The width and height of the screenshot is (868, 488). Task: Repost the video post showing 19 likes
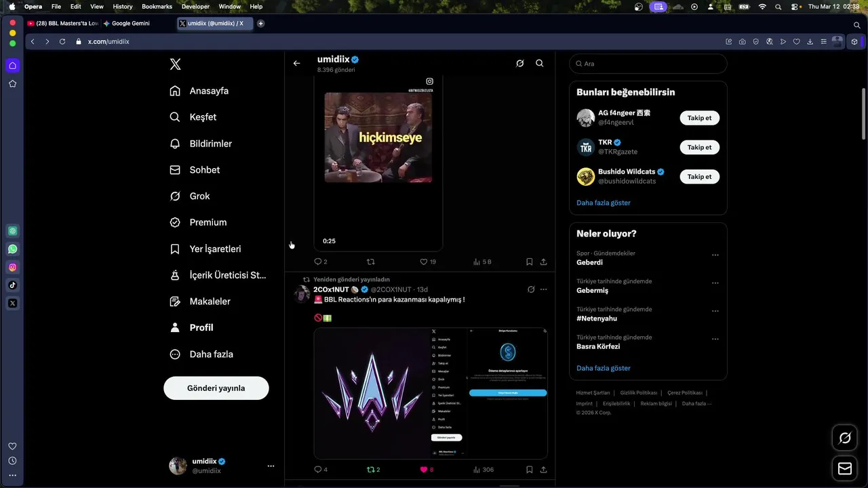(370, 262)
